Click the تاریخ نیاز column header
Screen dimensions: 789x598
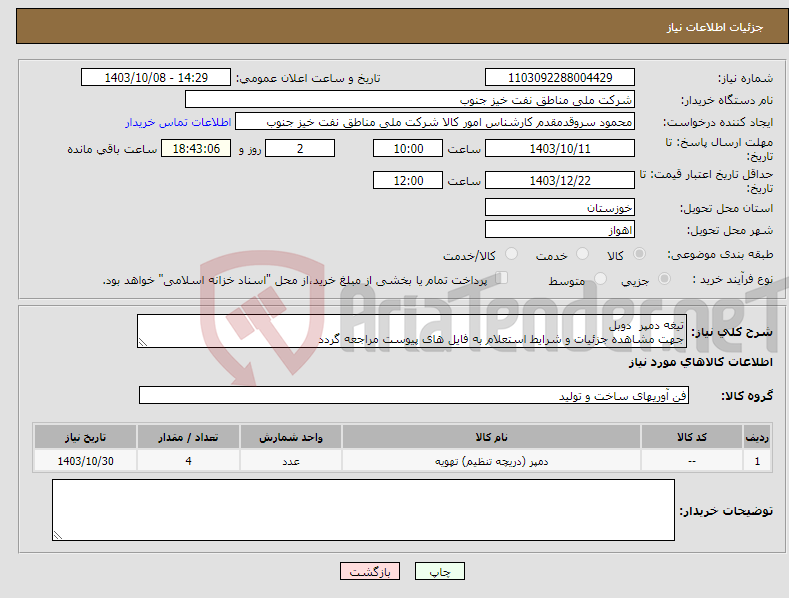(x=86, y=437)
